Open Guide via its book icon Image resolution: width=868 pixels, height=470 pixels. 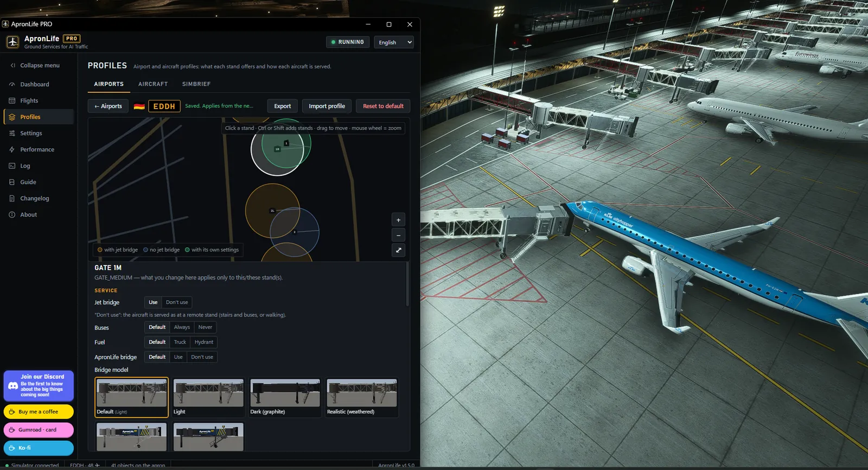point(12,182)
